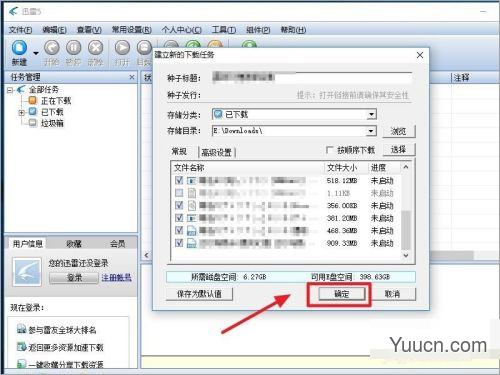
Task: Enable the 按顺序下载 checkbox
Action: [329, 150]
